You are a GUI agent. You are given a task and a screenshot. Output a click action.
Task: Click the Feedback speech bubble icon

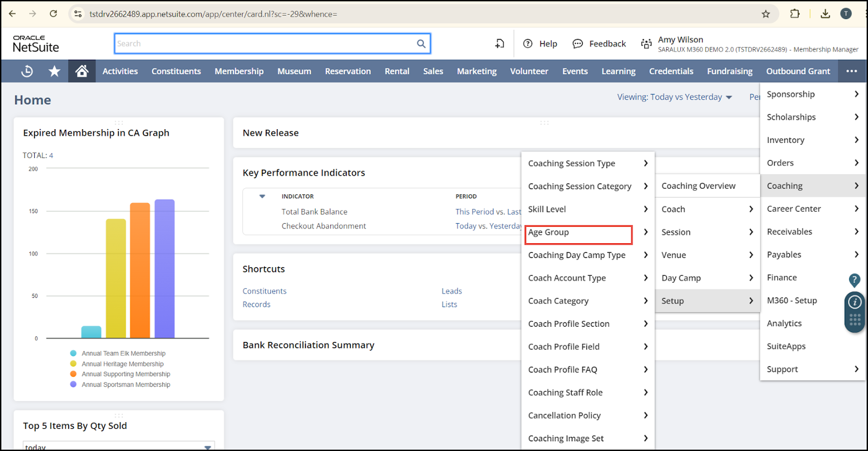click(578, 44)
